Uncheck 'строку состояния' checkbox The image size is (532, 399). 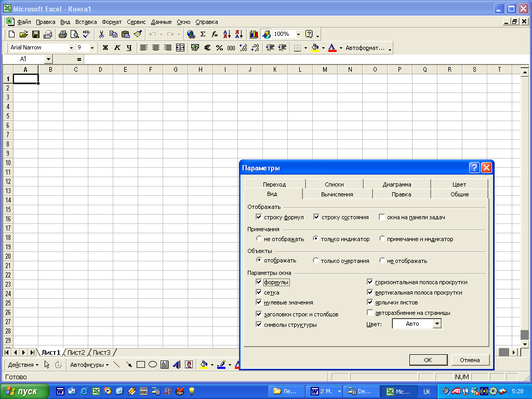(x=316, y=217)
